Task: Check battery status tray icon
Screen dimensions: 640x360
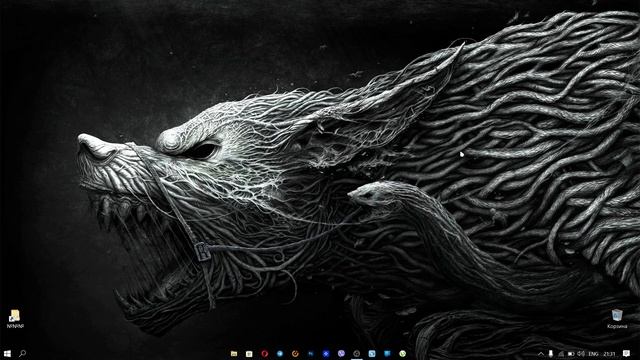Action: coord(571,353)
